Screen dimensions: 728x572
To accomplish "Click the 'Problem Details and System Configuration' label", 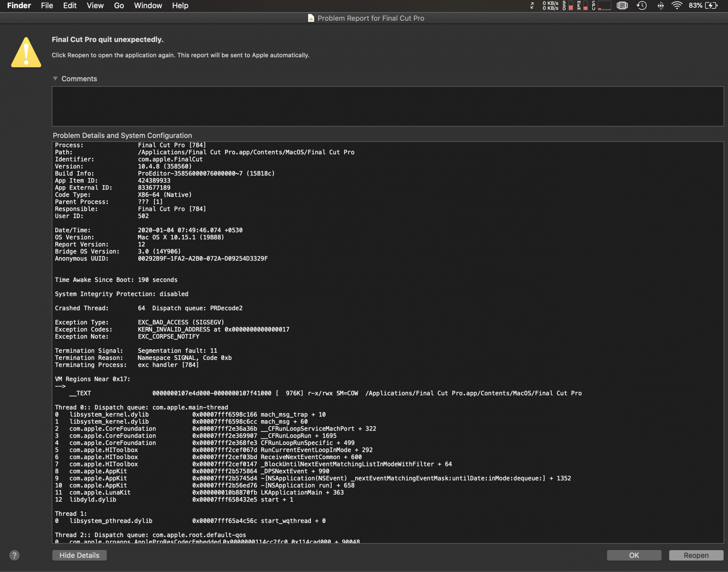I will click(x=122, y=135).
